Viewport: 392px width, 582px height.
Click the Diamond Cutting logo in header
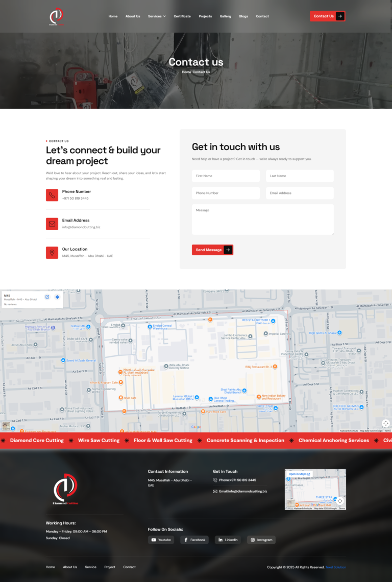[56, 16]
